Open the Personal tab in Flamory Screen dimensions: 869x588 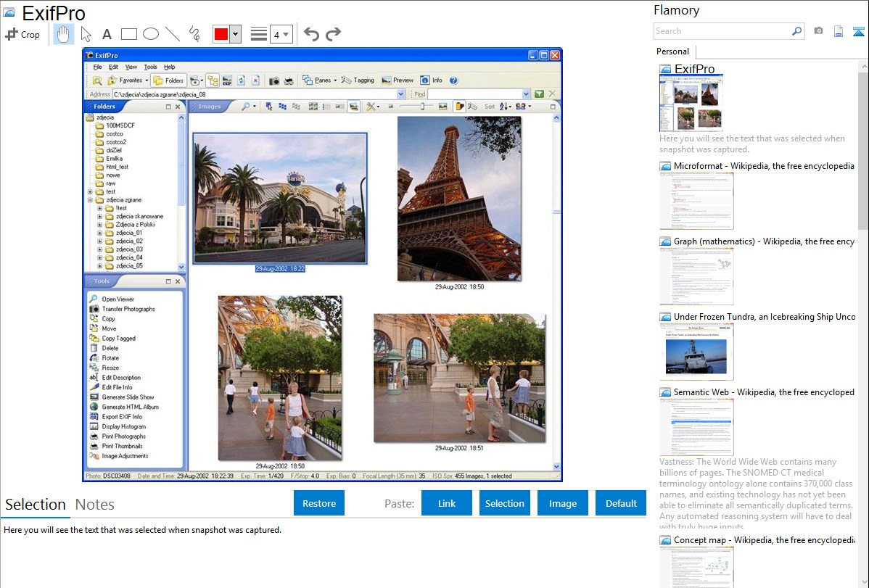[673, 51]
